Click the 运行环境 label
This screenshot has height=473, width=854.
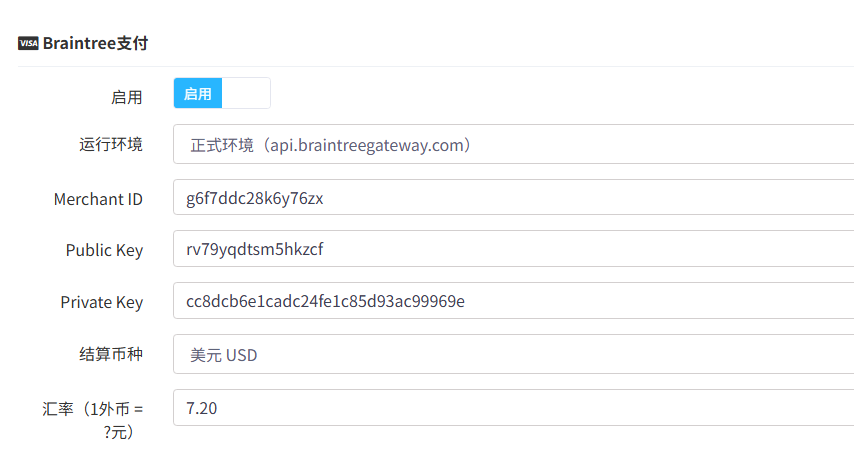(x=111, y=144)
